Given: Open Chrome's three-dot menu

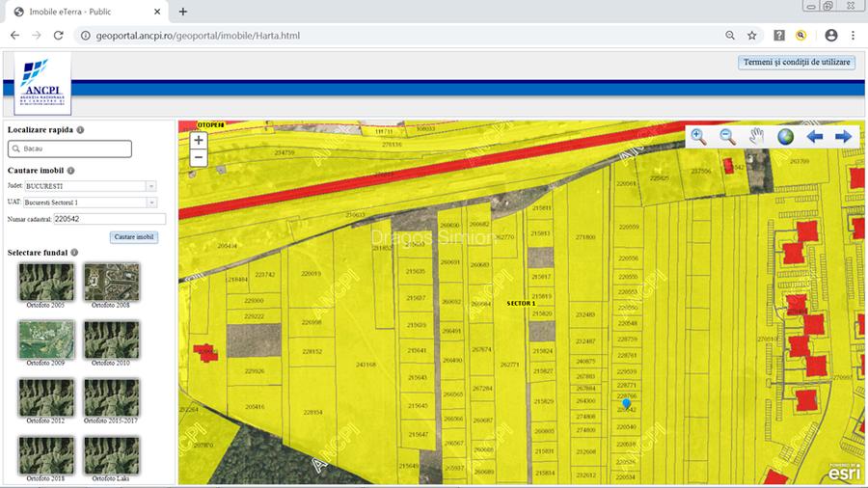Looking at the screenshot, I should 854,35.
